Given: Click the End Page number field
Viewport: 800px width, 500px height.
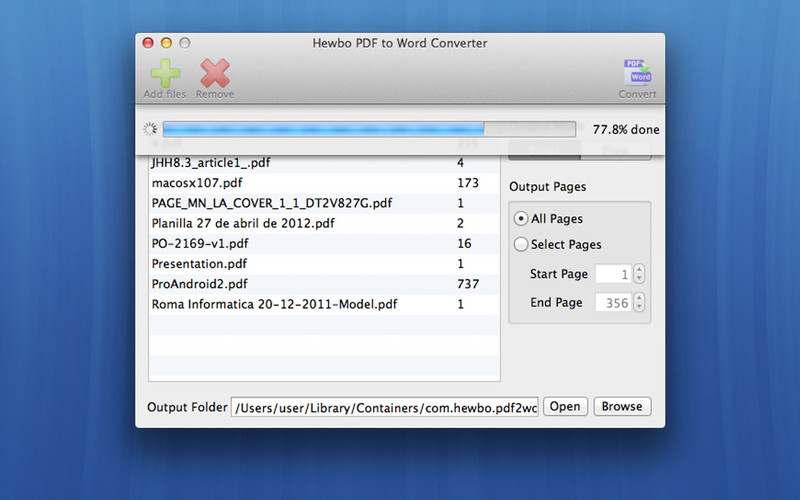Looking at the screenshot, I should 614,303.
